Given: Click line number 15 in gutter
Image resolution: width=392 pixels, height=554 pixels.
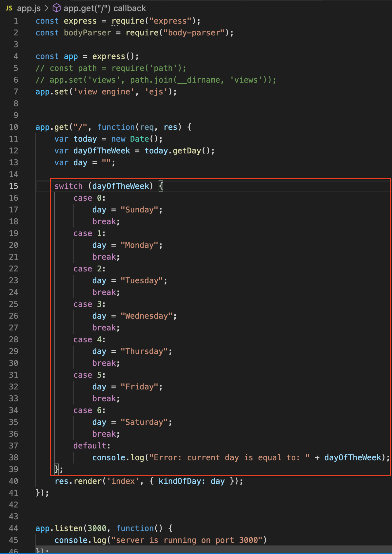Looking at the screenshot, I should (x=13, y=186).
